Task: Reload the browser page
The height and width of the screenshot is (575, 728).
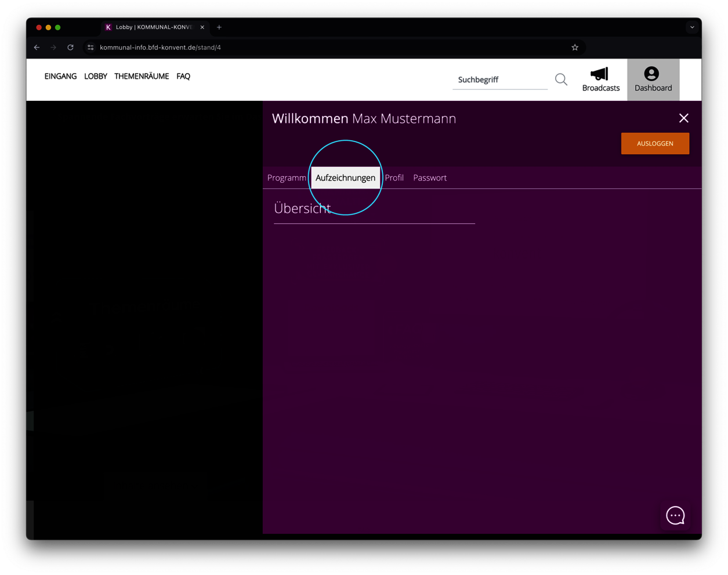Action: (x=70, y=48)
